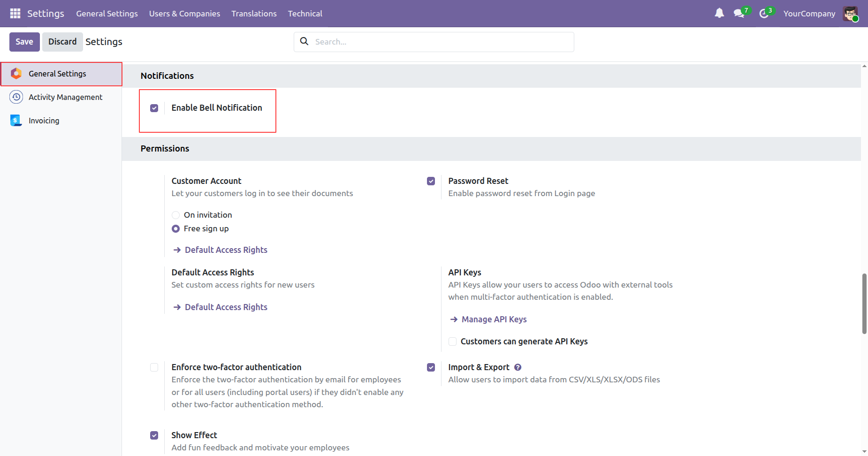
Task: Uncheck the Password Reset checkbox
Action: 431,181
